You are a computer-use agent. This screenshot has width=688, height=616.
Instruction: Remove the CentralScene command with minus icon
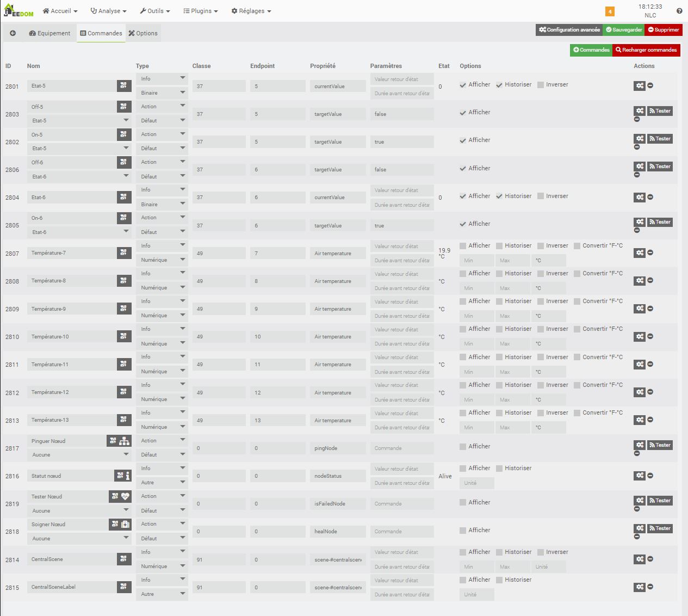click(650, 559)
